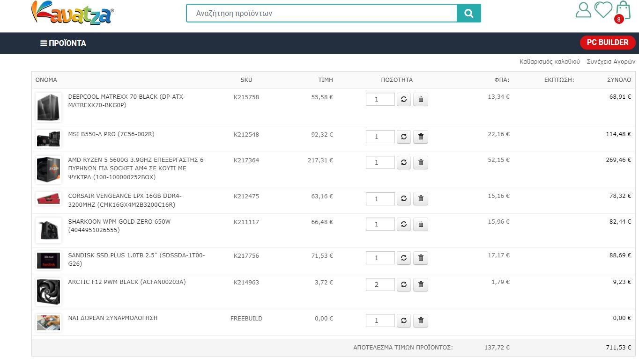Trash the Corsair Vengeance LPX item
Image resolution: width=639 pixels, height=364 pixels.
click(421, 198)
